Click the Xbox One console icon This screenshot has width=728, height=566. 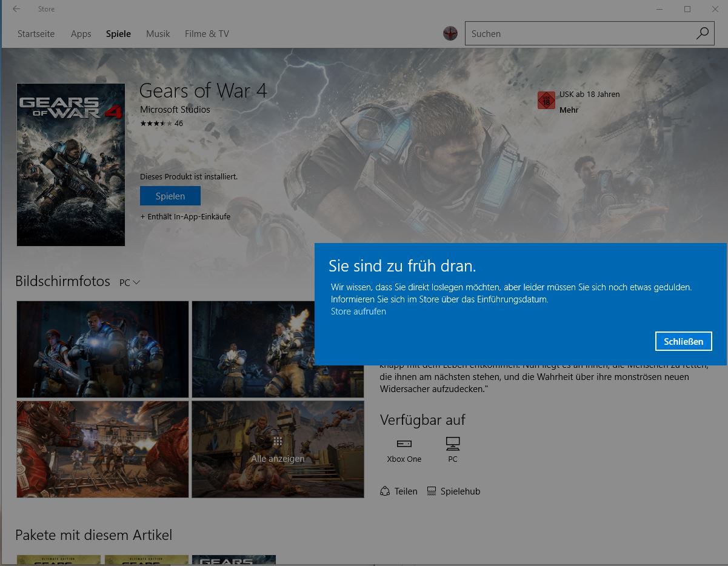(404, 444)
